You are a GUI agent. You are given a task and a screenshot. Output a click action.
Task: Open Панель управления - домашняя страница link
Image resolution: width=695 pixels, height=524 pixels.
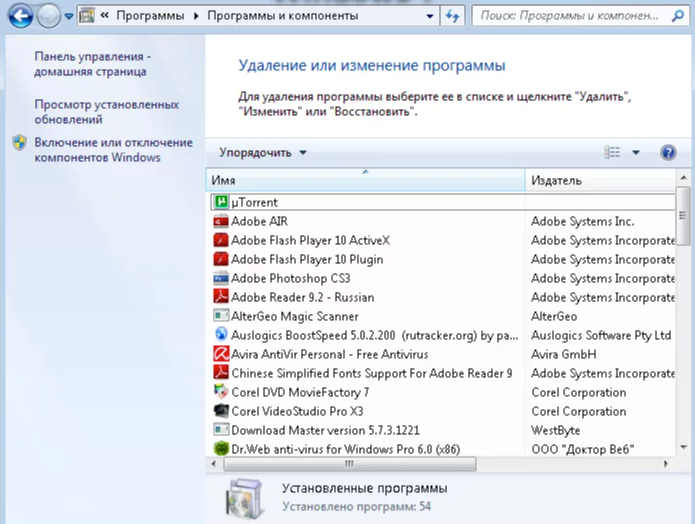pyautogui.click(x=93, y=64)
